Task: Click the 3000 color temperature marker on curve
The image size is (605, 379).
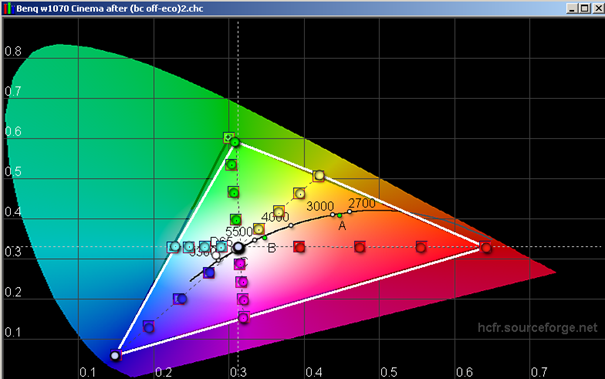Action: click(x=333, y=215)
